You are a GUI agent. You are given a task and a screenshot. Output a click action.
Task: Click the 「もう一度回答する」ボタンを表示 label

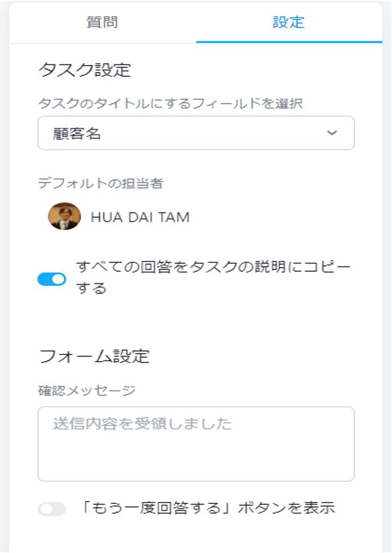(x=207, y=508)
